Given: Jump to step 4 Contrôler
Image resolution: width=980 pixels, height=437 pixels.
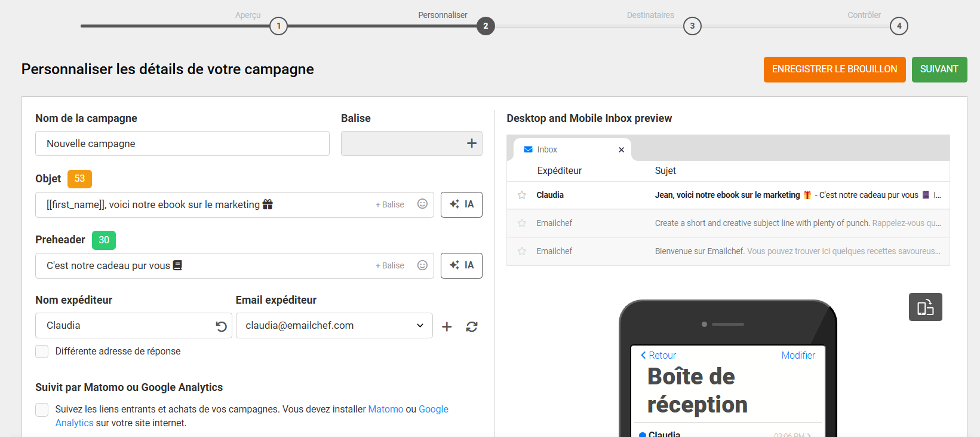Looking at the screenshot, I should pyautogui.click(x=899, y=26).
